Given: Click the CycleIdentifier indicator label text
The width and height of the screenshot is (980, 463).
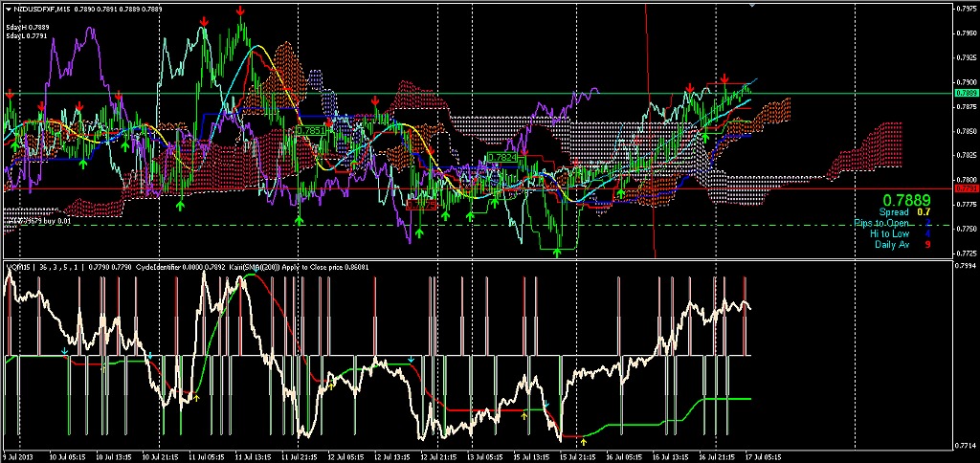Looking at the screenshot, I should tap(157, 268).
